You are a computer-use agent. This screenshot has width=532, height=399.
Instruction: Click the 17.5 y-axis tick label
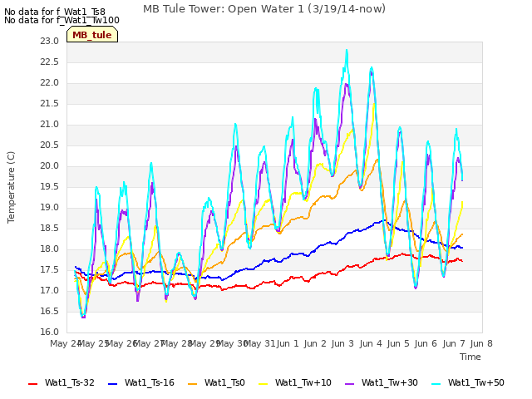pos(50,270)
